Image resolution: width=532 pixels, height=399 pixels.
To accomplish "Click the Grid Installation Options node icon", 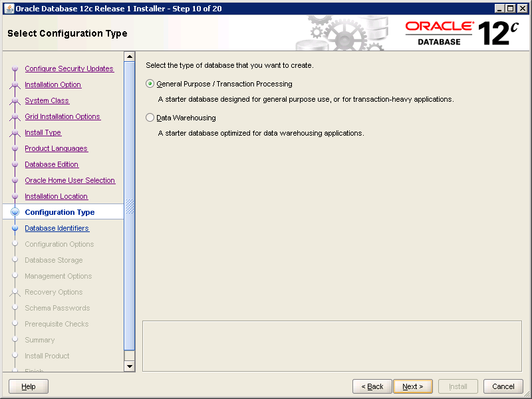I will click(x=15, y=116).
